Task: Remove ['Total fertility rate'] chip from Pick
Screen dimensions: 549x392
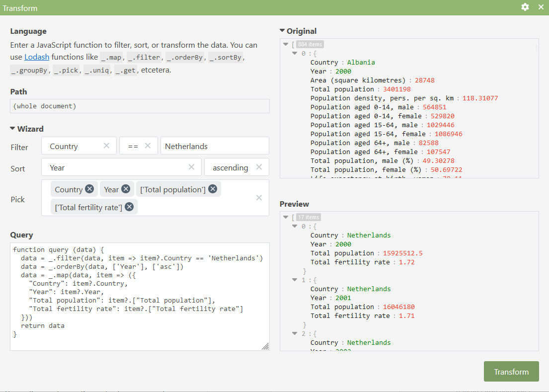Action: point(129,207)
